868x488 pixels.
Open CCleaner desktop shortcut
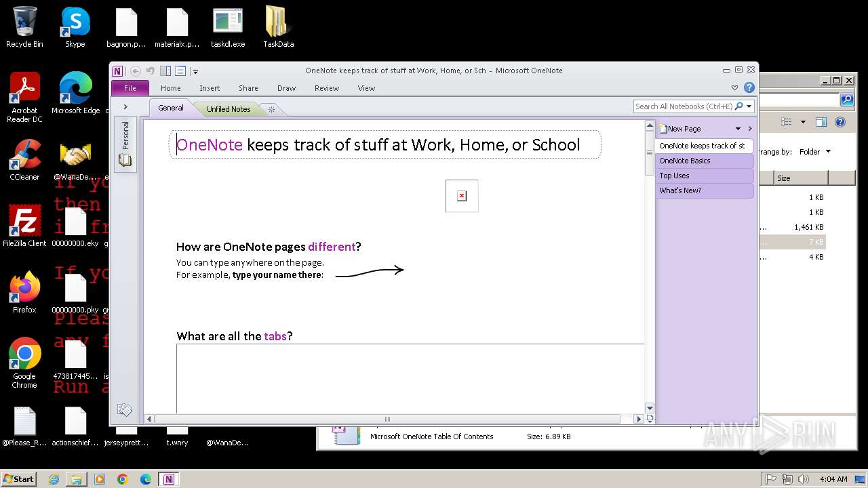click(24, 161)
